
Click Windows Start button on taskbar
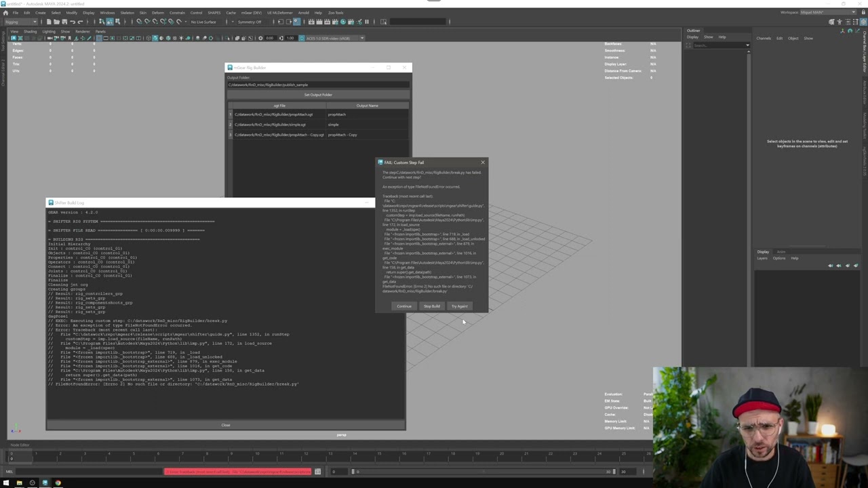6,483
